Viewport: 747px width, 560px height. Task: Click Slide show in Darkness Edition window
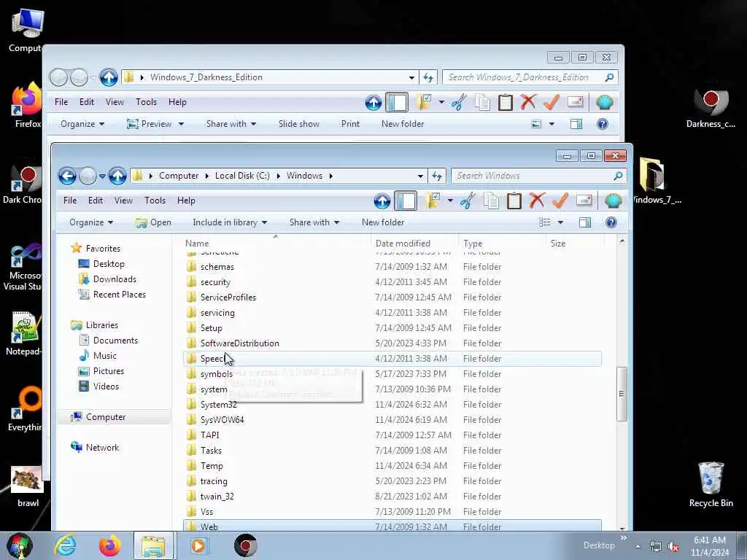click(298, 124)
